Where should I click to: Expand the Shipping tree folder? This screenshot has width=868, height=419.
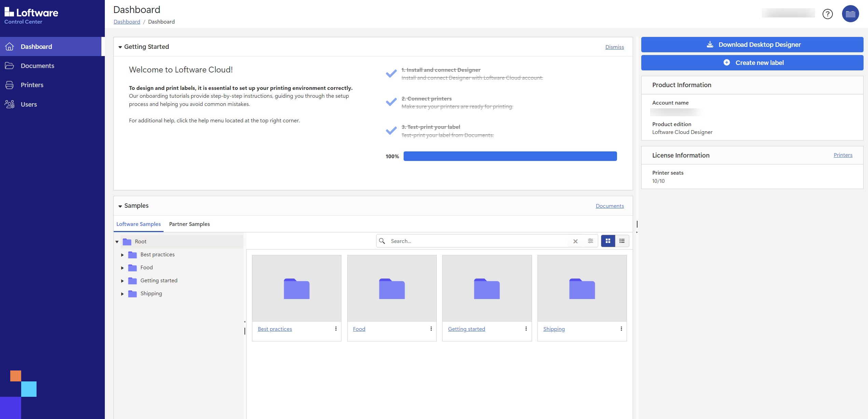(122, 294)
